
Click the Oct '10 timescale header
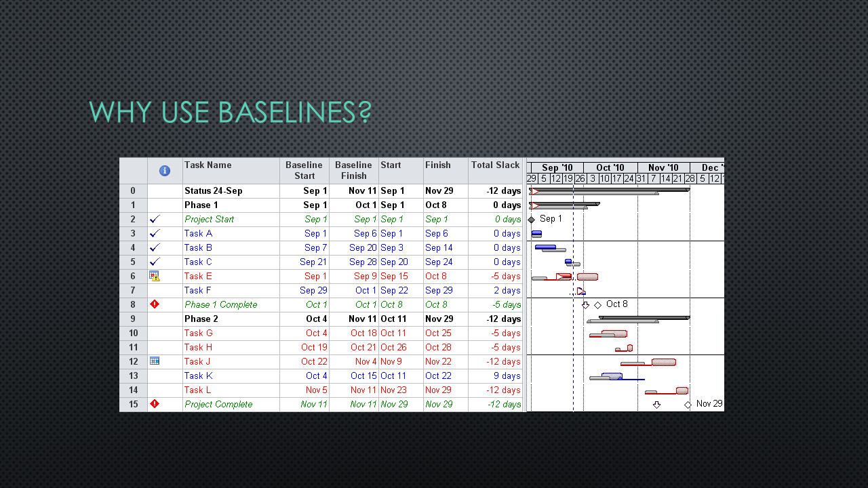tap(610, 167)
